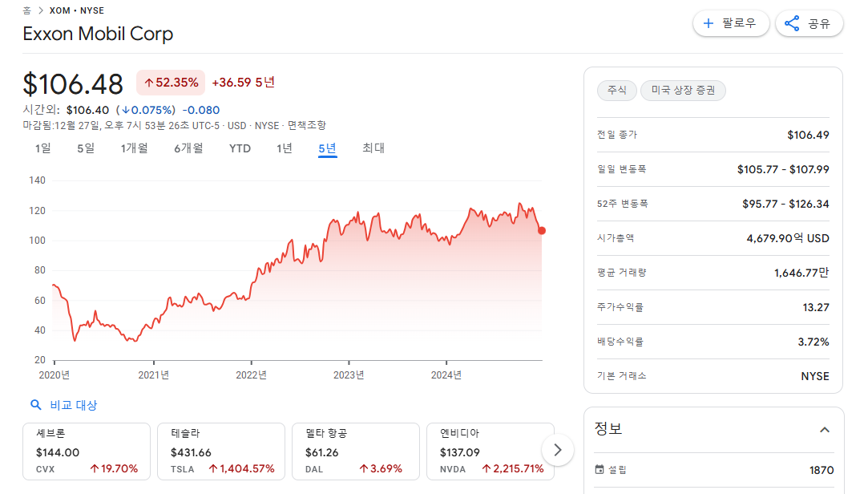
Task: Open the 셰브론 CVX comparison card
Action: coord(87,451)
